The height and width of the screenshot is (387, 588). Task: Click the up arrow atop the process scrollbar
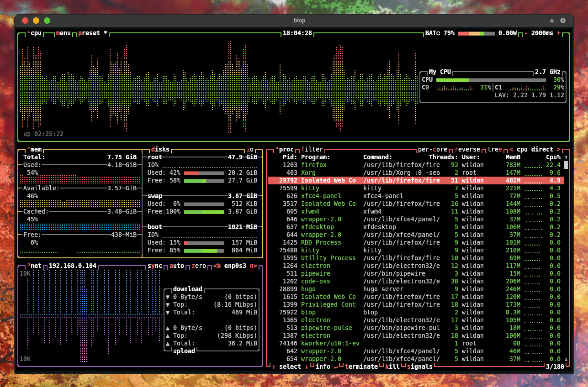566,157
